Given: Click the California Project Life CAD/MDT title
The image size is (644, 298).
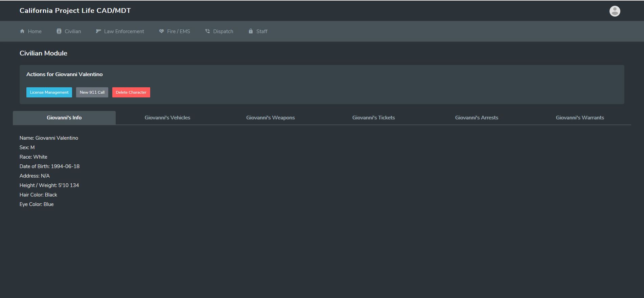Looking at the screenshot, I should pos(75,10).
